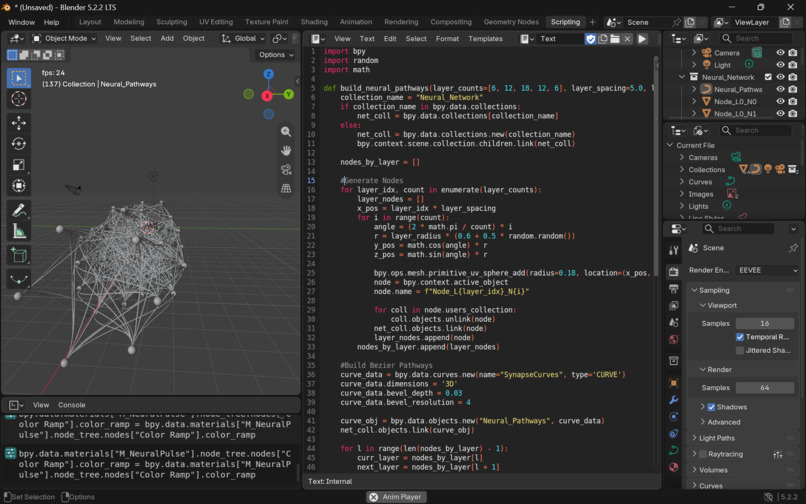Image resolution: width=806 pixels, height=504 pixels.
Task: Open the Tool properties tab
Action: click(673, 250)
